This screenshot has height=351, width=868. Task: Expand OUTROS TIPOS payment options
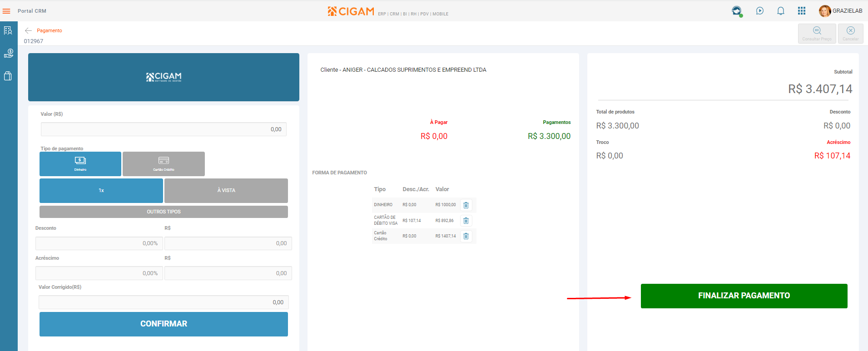(164, 212)
